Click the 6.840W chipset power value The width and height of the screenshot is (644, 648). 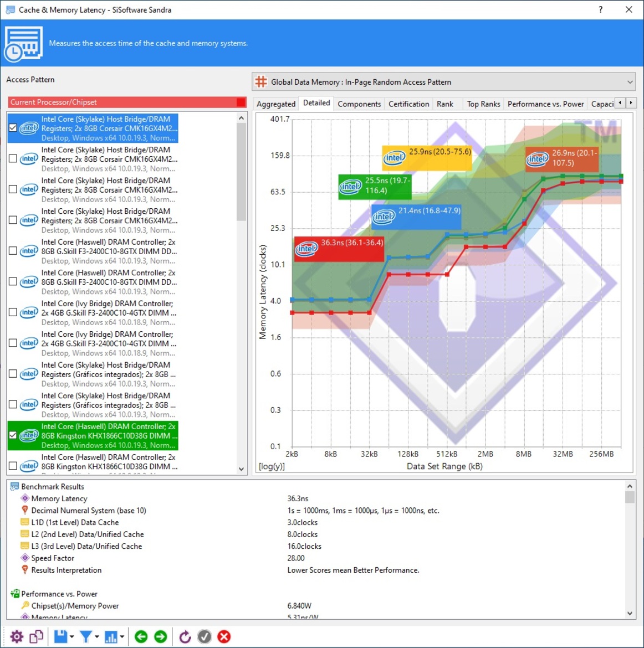[x=299, y=605]
